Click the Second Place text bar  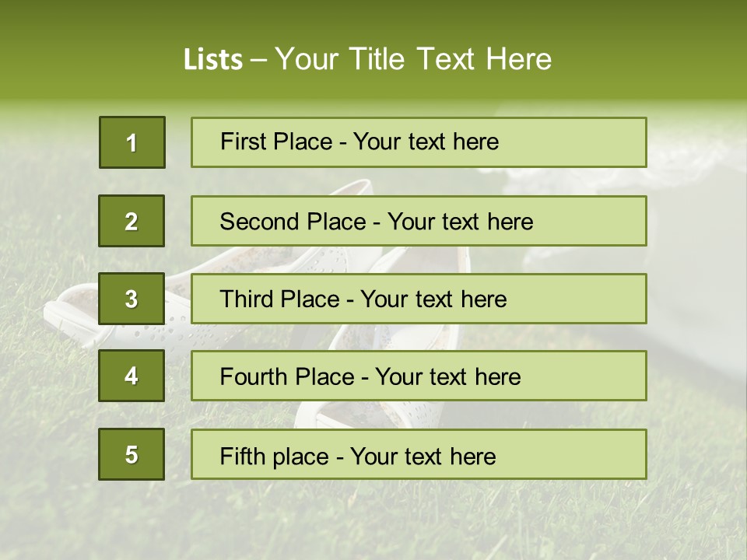pos(419,221)
